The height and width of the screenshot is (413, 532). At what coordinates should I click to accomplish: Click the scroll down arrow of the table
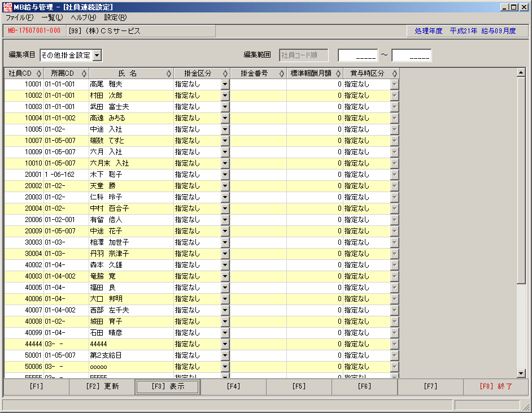point(521,373)
